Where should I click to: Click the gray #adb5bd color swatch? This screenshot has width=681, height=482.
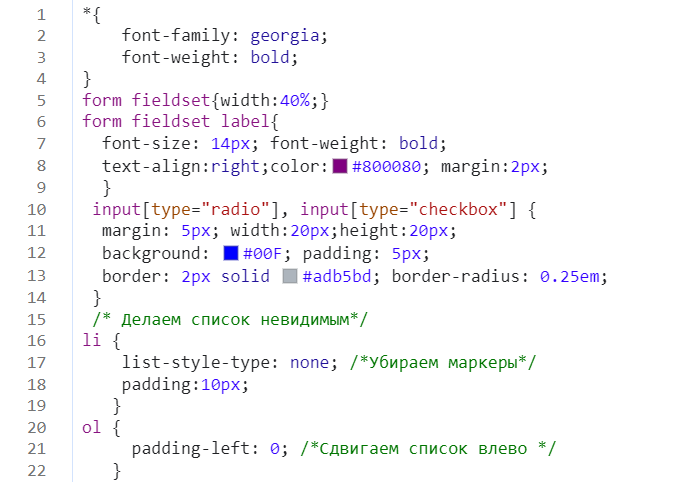(x=290, y=276)
